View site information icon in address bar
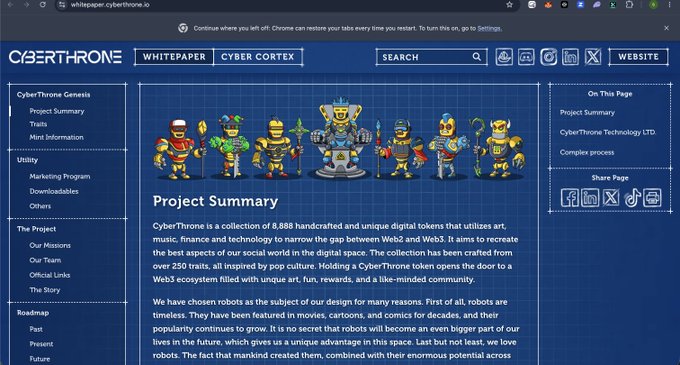Screen dimensions: 680x365 62,5
